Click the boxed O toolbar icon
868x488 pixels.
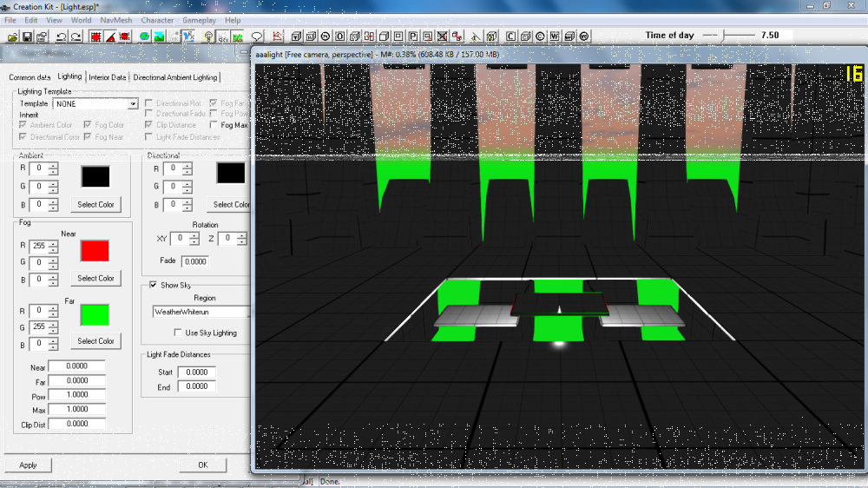tap(340, 36)
